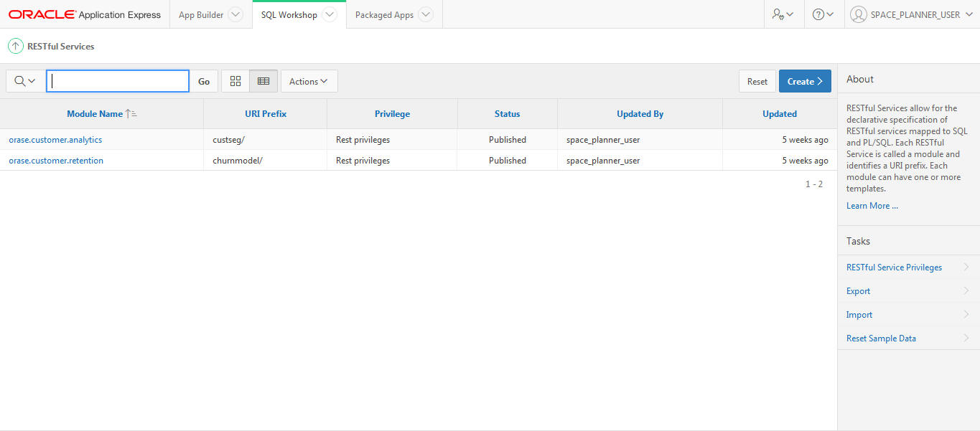Click Rest privileges in the retention row
The height and width of the screenshot is (431, 980).
coord(363,161)
